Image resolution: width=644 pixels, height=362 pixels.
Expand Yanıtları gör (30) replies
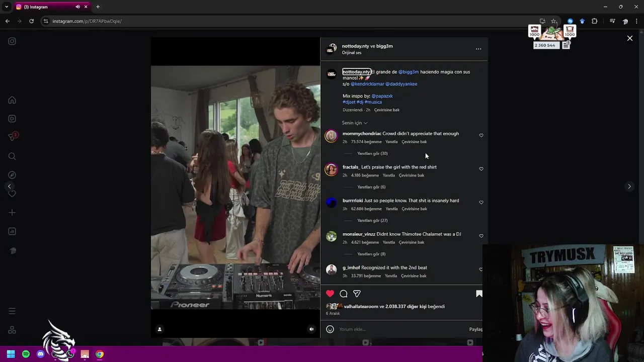pyautogui.click(x=372, y=153)
